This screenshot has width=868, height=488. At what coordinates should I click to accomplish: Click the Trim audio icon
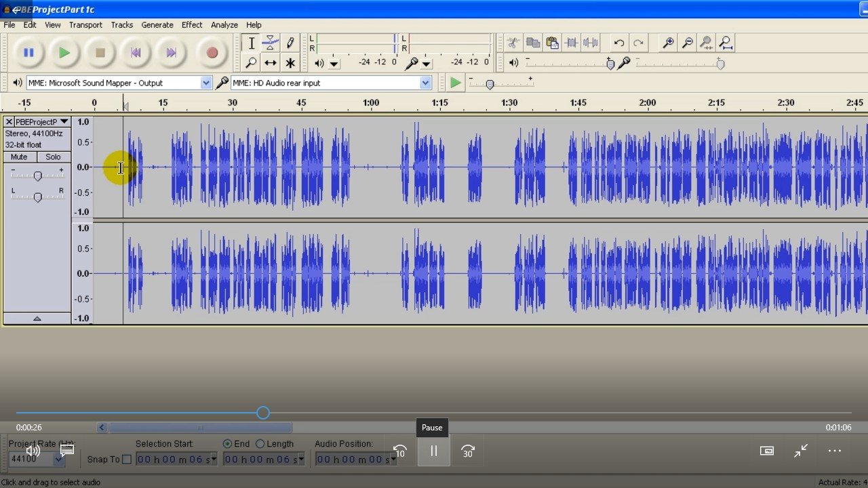pyautogui.click(x=572, y=43)
